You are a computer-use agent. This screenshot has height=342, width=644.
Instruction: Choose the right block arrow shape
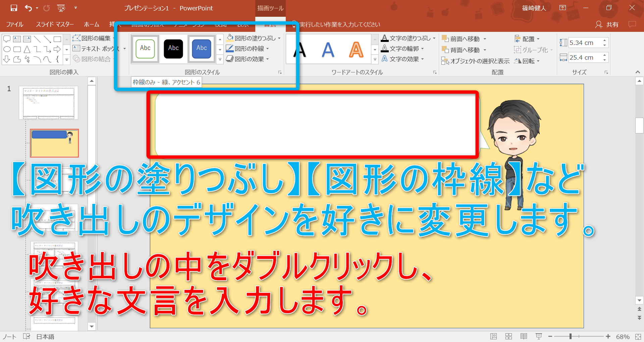pos(57,49)
